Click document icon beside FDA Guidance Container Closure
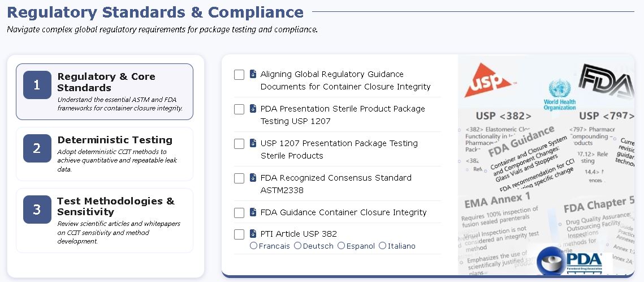 click(253, 212)
